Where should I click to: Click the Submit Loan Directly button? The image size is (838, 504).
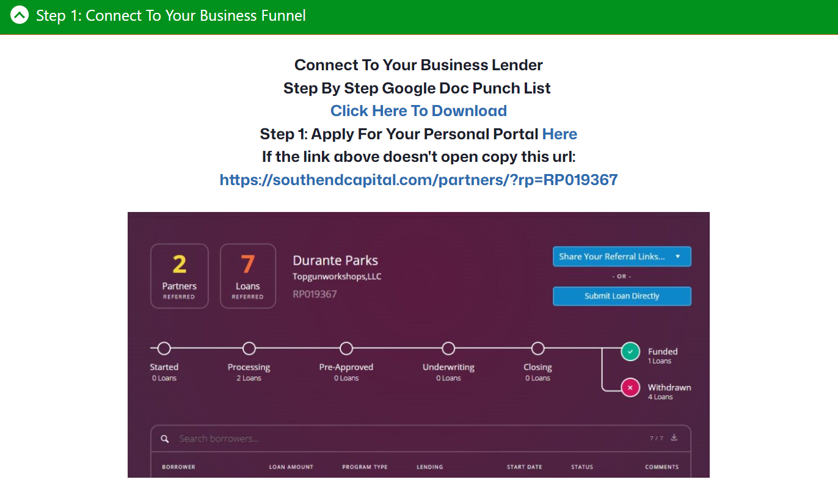click(622, 296)
